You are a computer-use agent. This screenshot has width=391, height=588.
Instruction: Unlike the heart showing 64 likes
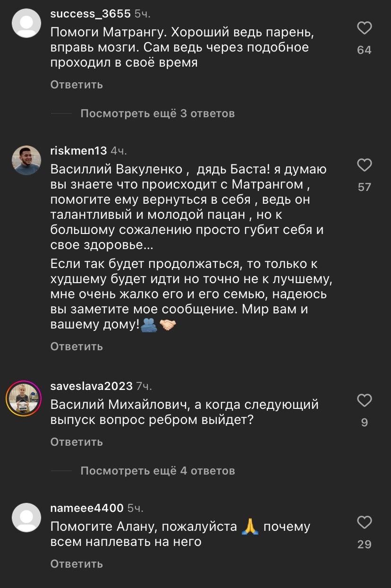coord(364,28)
